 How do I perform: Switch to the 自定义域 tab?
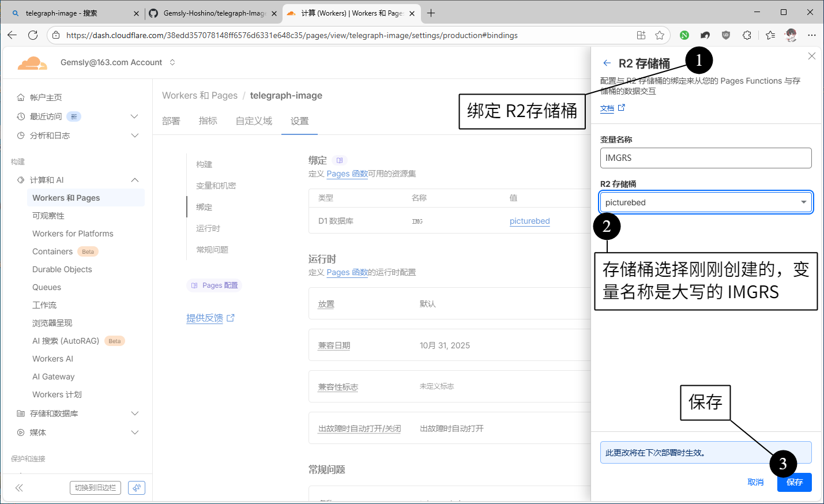pos(254,121)
